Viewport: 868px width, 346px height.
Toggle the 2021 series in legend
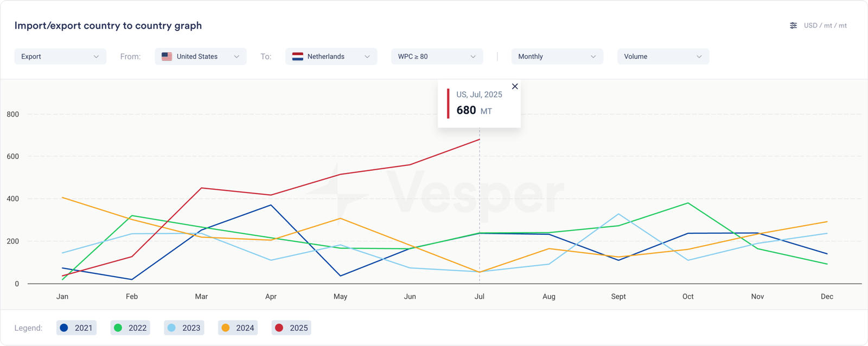point(76,328)
